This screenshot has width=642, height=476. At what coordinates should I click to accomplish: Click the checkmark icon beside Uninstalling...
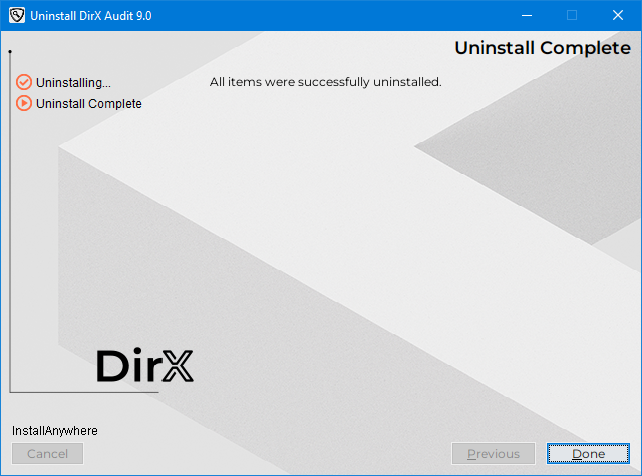(24, 83)
